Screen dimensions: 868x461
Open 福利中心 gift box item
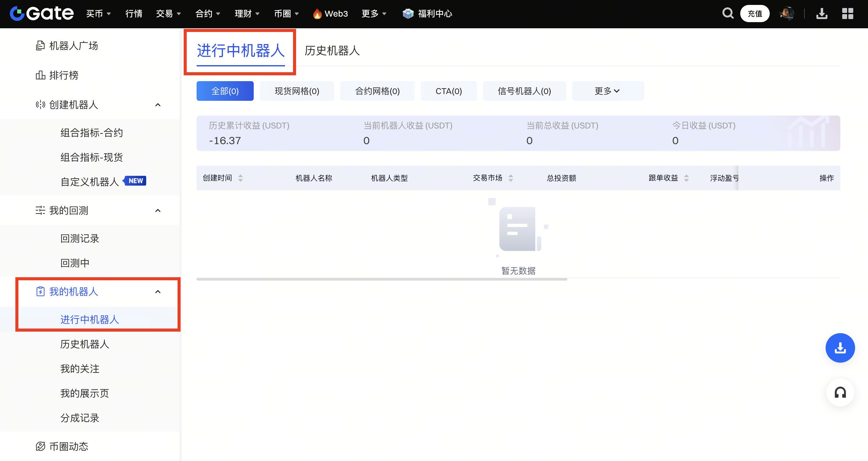[x=427, y=14]
